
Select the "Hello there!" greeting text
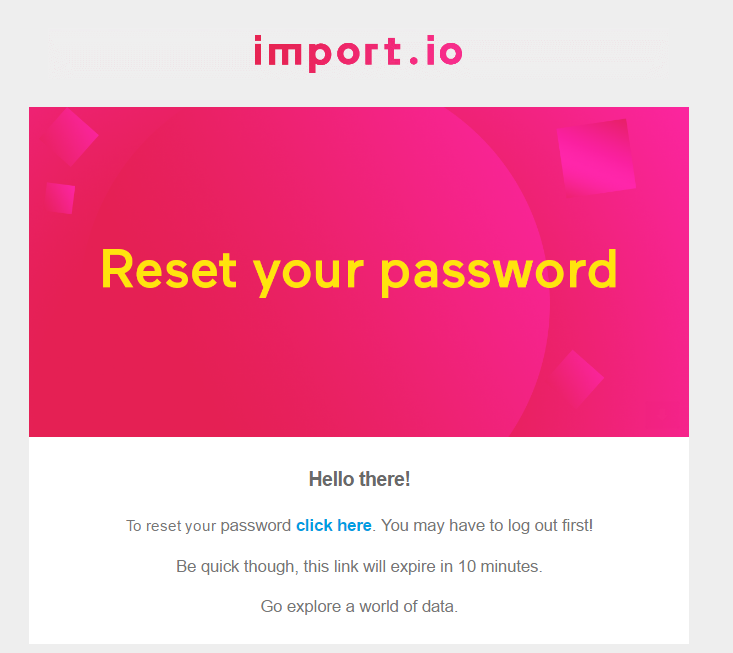[x=359, y=479]
